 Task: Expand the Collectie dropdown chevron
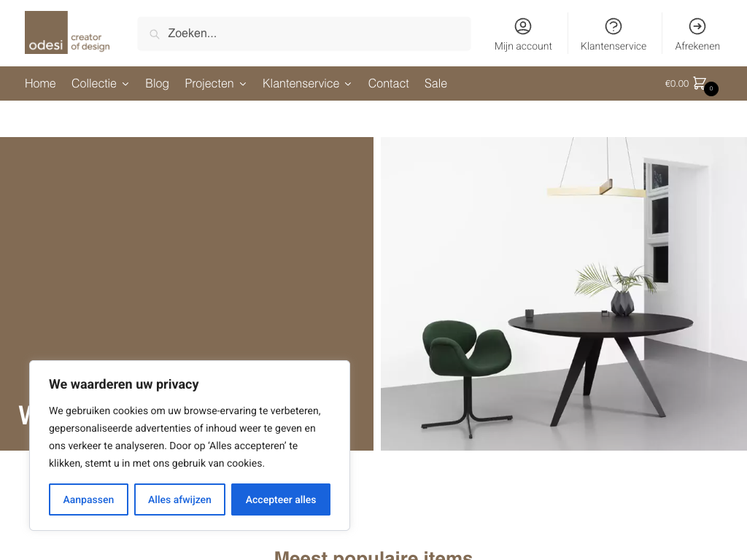(x=125, y=84)
